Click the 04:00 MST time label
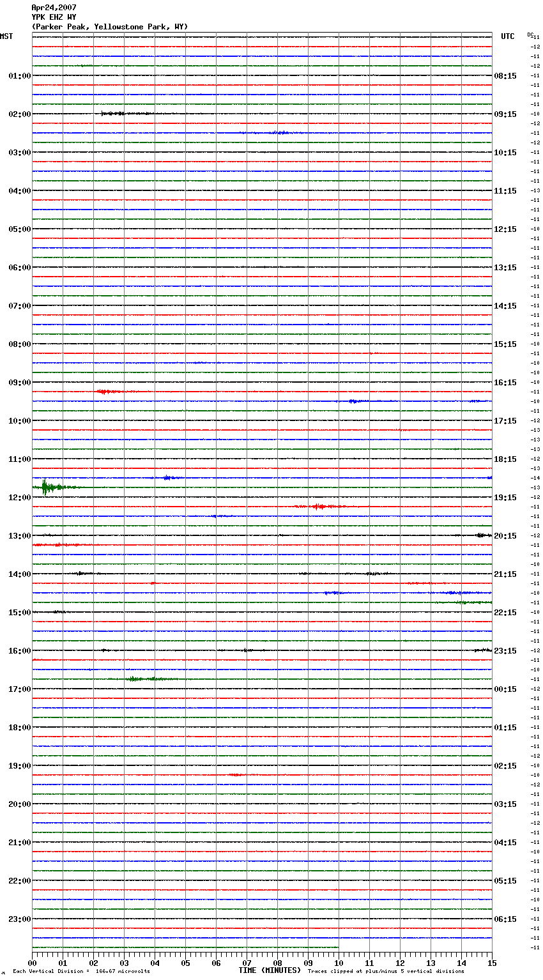 tap(20, 191)
